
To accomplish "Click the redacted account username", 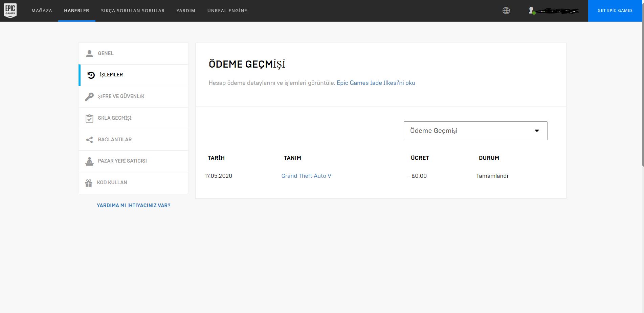I will pyautogui.click(x=558, y=11).
